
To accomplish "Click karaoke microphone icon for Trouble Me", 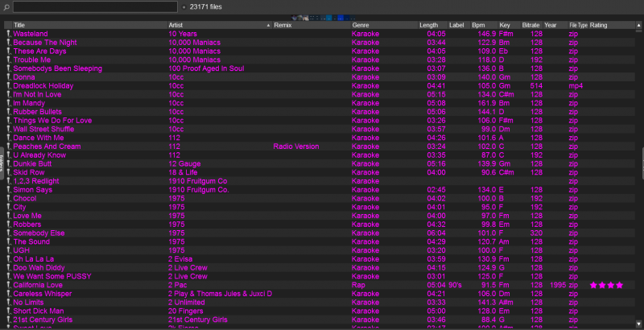I will 8,60.
